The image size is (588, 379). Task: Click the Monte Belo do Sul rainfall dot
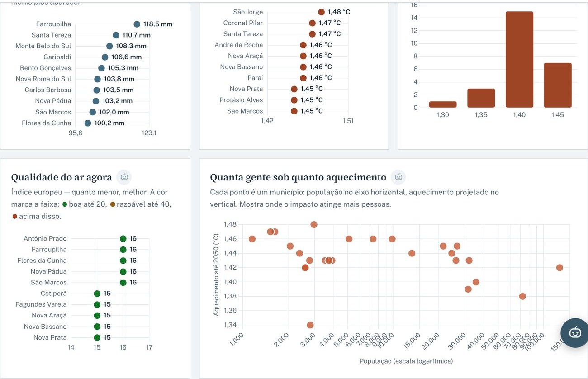pyautogui.click(x=109, y=46)
